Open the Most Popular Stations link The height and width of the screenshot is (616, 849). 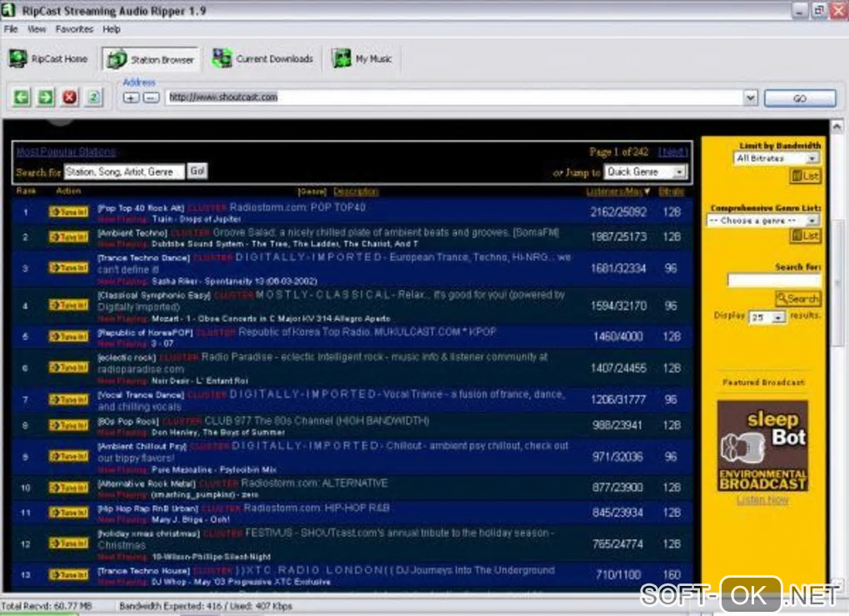[66, 152]
